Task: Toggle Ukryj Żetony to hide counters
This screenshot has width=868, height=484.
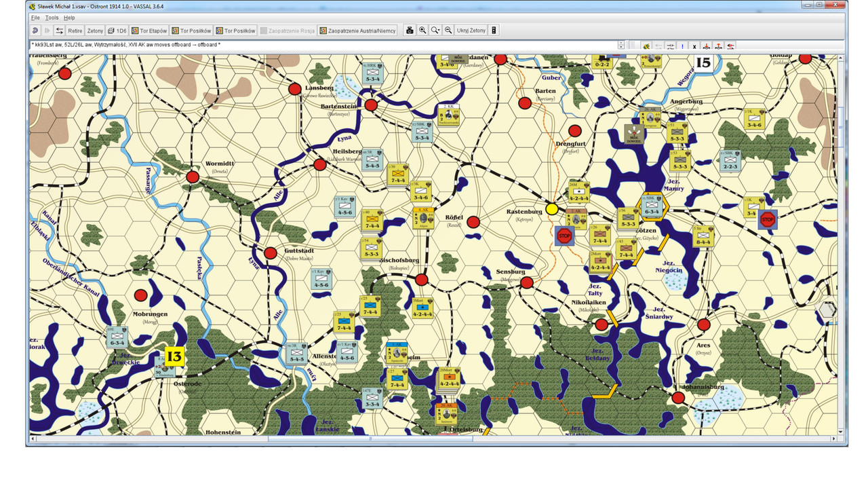Action: [x=471, y=31]
